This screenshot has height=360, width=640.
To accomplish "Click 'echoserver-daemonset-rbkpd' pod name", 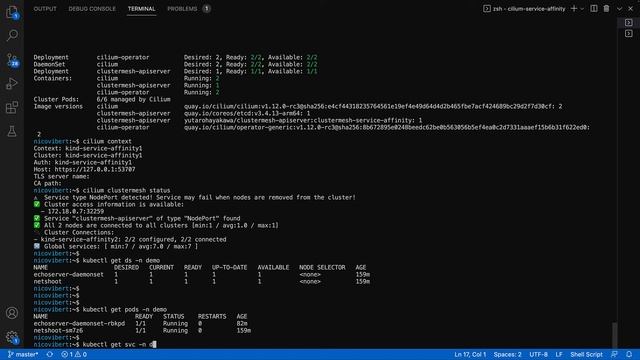I will (x=79, y=324).
